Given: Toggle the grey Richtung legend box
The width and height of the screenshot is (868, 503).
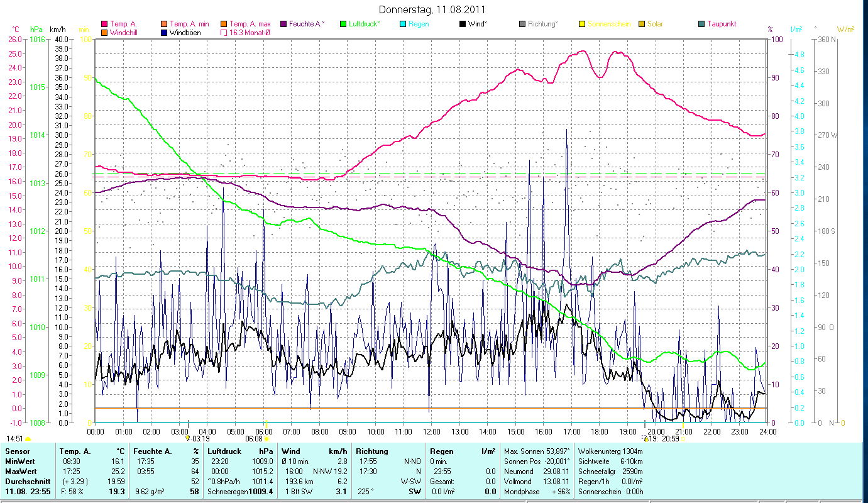Looking at the screenshot, I should (x=522, y=24).
